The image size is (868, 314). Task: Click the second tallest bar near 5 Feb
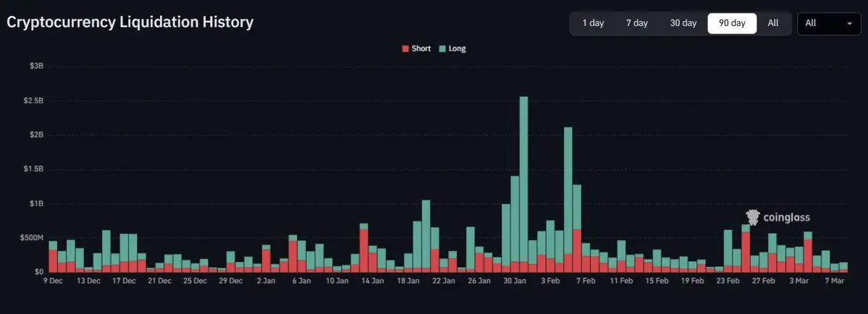point(568,200)
